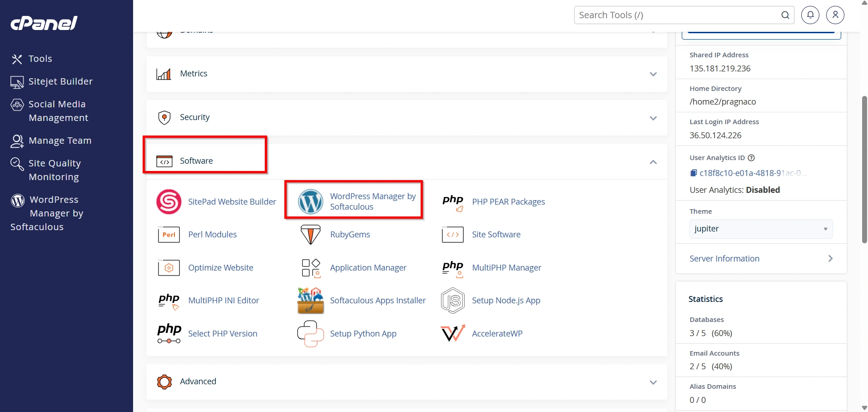
Task: Open the Theme dropdown showing jupiter
Action: click(x=761, y=229)
